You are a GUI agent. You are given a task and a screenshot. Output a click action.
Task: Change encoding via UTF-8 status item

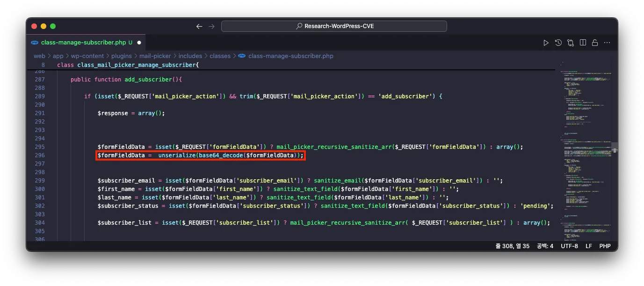tap(570, 246)
